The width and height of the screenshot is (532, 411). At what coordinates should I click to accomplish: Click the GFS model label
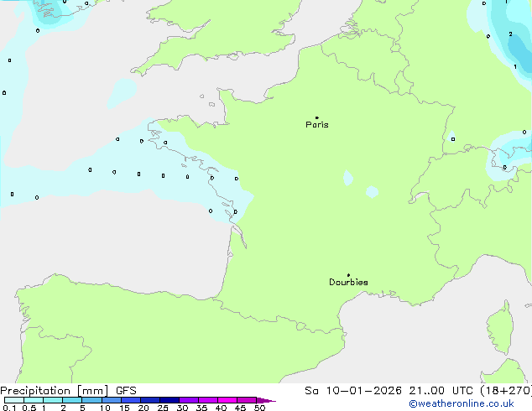[x=126, y=391]
